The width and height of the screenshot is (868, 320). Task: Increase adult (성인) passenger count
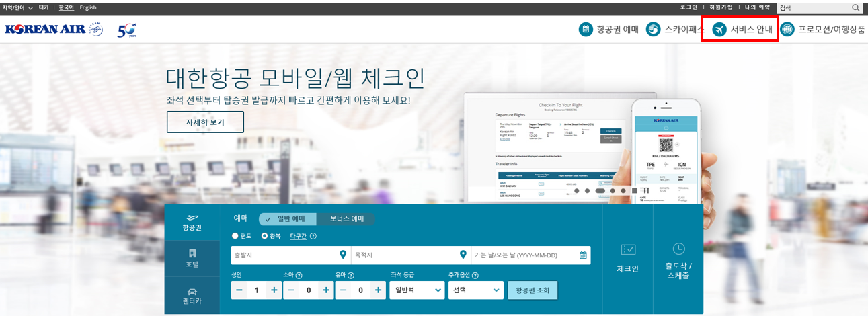pyautogui.click(x=274, y=290)
